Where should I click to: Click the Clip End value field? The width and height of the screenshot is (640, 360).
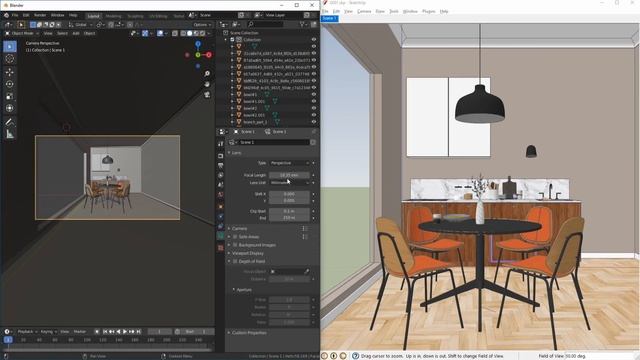point(289,218)
